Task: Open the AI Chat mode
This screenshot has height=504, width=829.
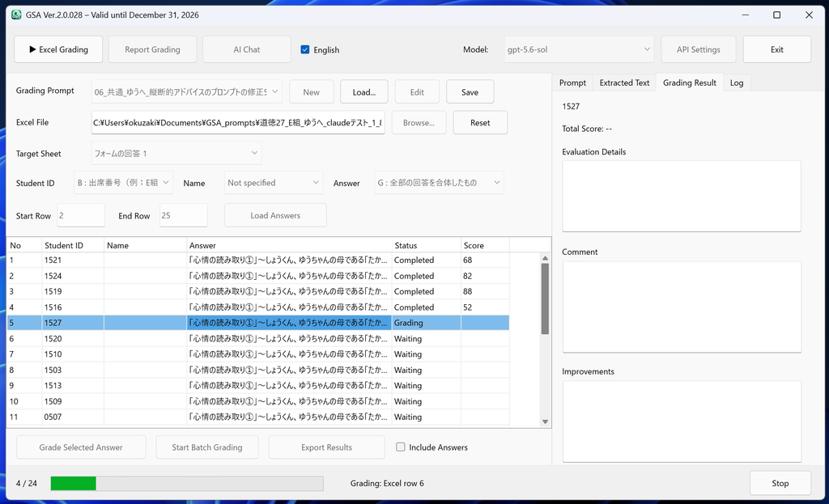Action: 246,49
